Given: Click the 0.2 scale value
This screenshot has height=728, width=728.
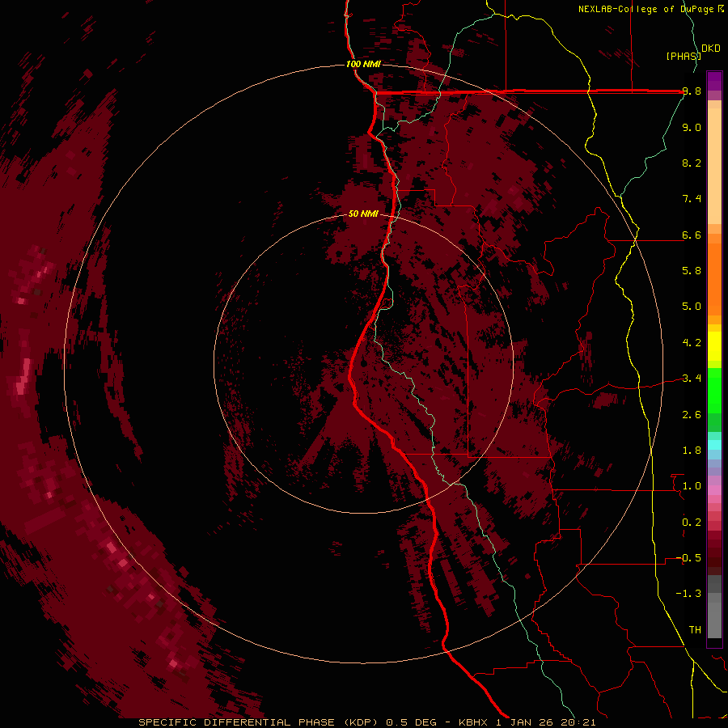Looking at the screenshot, I should pyautogui.click(x=692, y=523).
